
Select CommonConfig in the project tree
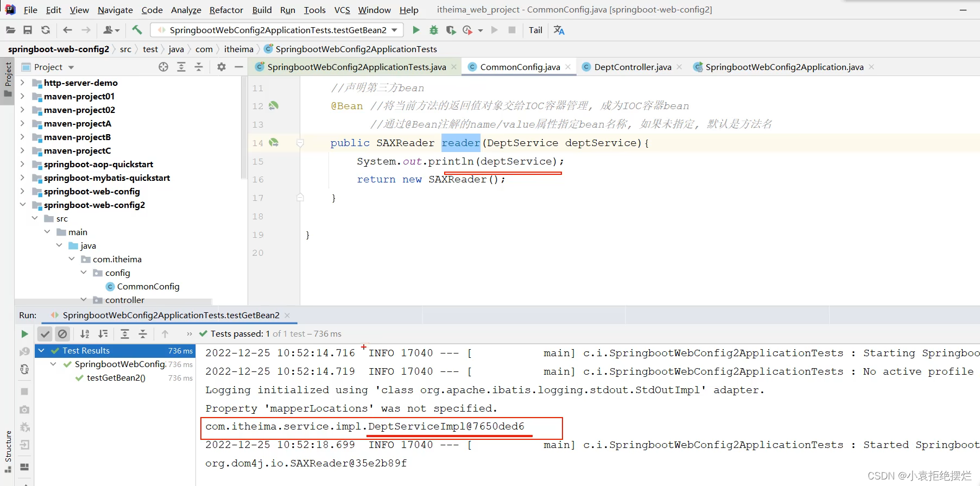[x=148, y=286]
